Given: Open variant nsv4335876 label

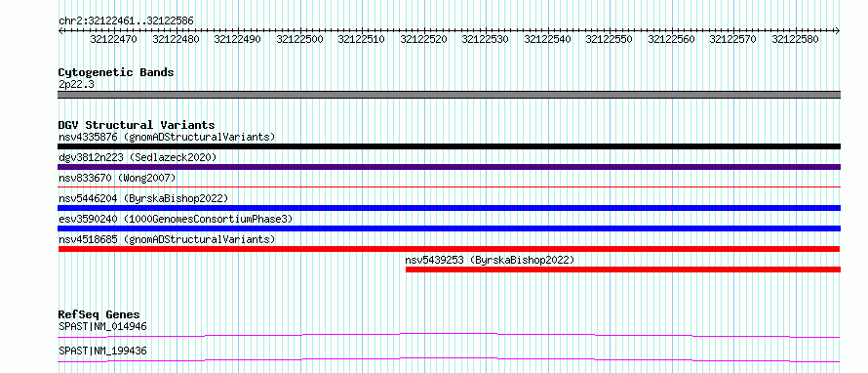Looking at the screenshot, I should [167, 137].
